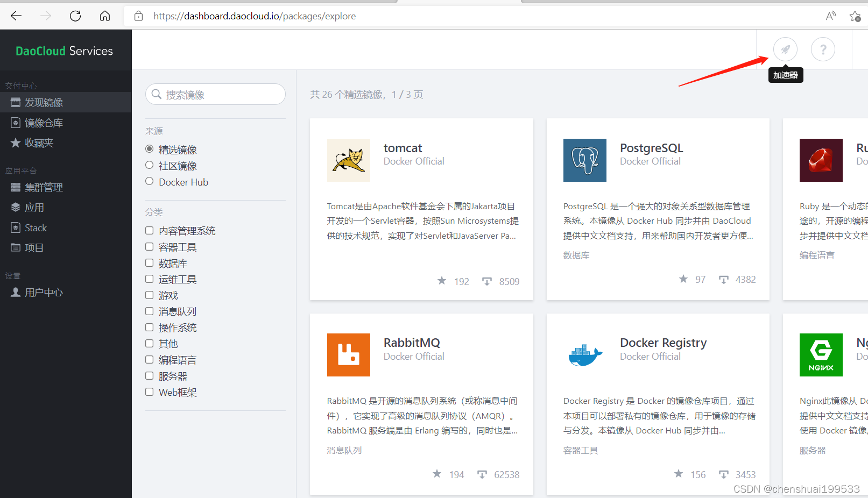Screen dimensions: 868x498
Task: Click the site lock icon in address bar
Action: point(139,16)
